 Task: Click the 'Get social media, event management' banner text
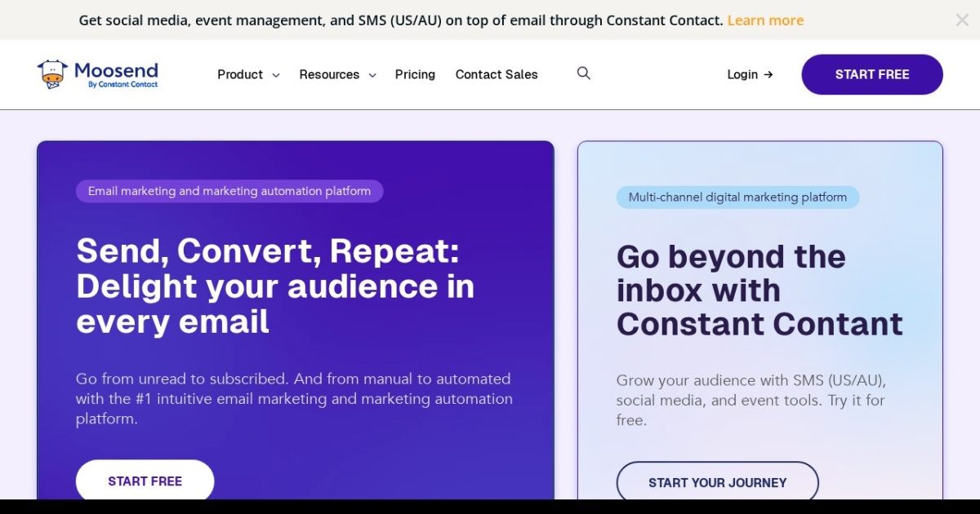401,20
